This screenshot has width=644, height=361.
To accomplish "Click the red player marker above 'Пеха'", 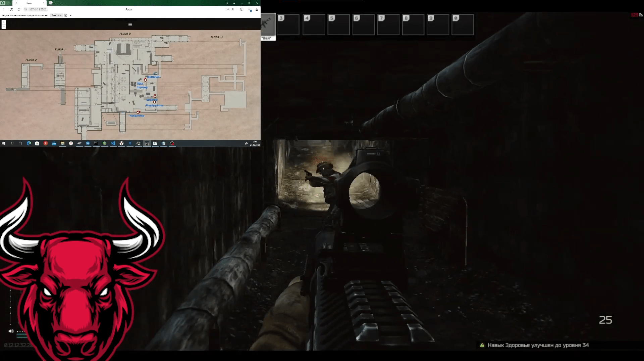I will [x=145, y=80].
